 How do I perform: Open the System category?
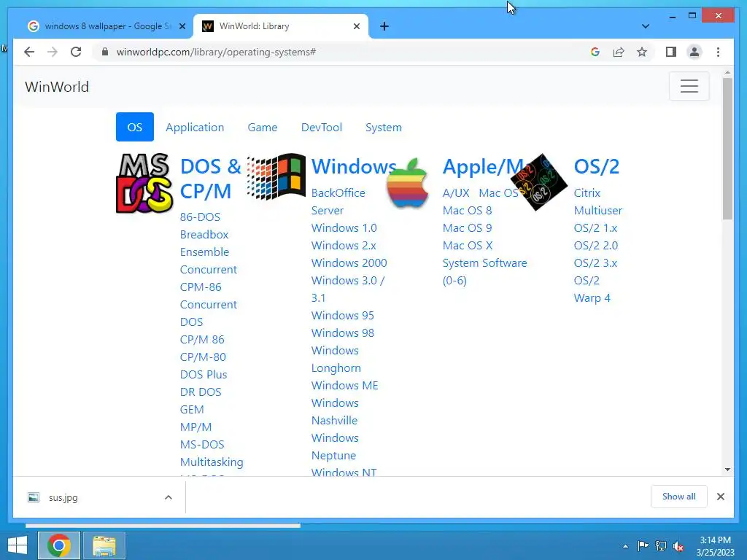[384, 127]
